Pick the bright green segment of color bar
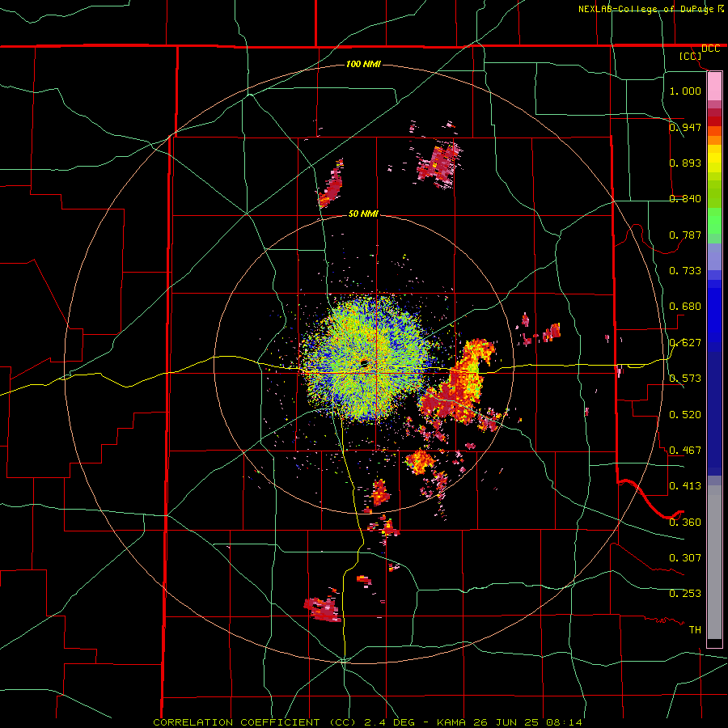The height and width of the screenshot is (728, 728). pyautogui.click(x=714, y=221)
